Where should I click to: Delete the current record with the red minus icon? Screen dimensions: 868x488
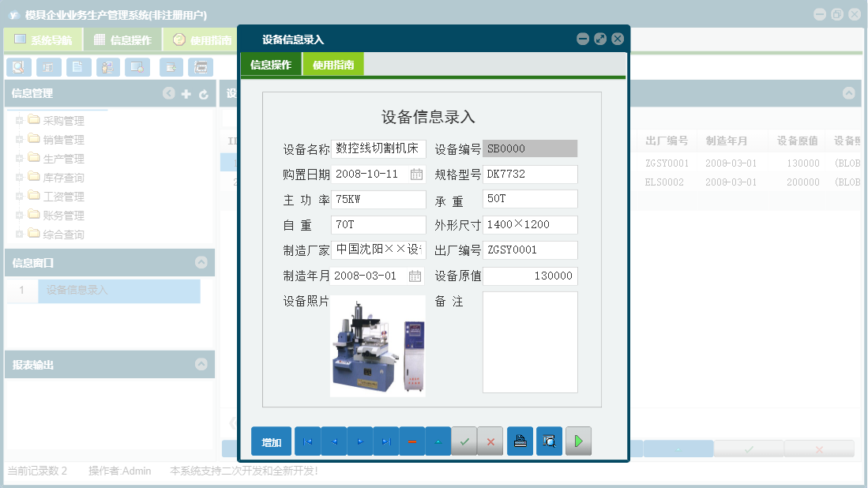[x=412, y=441]
